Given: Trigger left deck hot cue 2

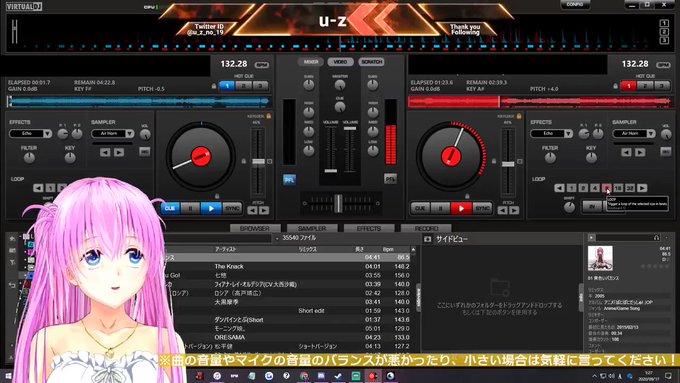Looking at the screenshot, I should 244,86.
